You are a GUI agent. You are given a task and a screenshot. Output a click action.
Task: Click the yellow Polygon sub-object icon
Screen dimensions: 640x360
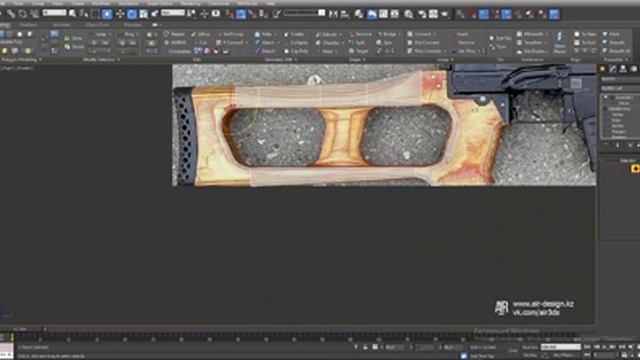[x=636, y=168]
